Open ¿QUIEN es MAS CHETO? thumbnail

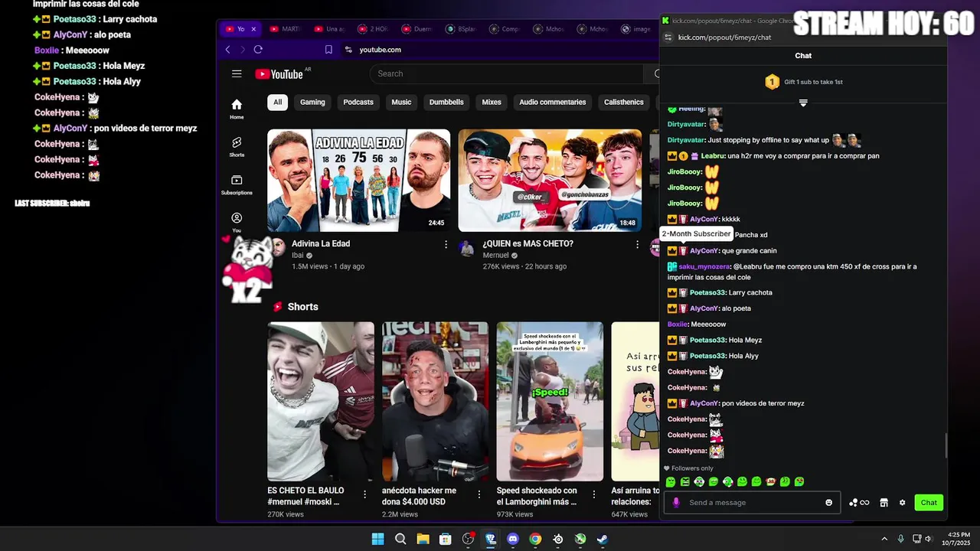pos(550,180)
